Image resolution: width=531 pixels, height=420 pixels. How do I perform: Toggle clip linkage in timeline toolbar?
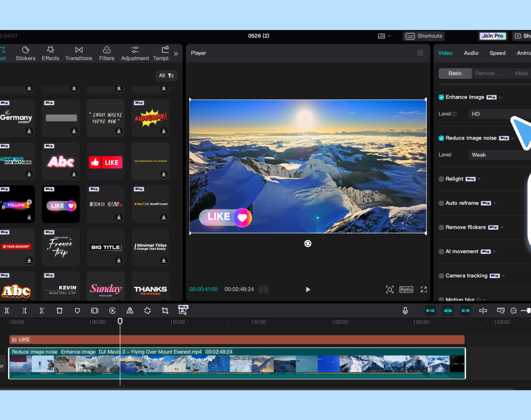pyautogui.click(x=466, y=311)
